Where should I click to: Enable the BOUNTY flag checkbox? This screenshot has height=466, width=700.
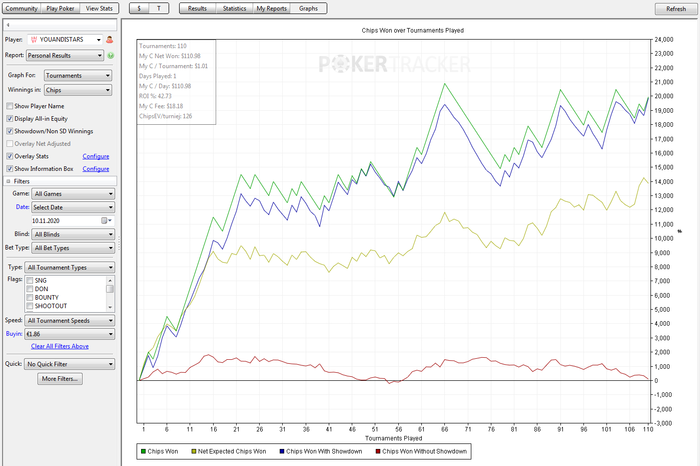(30, 297)
